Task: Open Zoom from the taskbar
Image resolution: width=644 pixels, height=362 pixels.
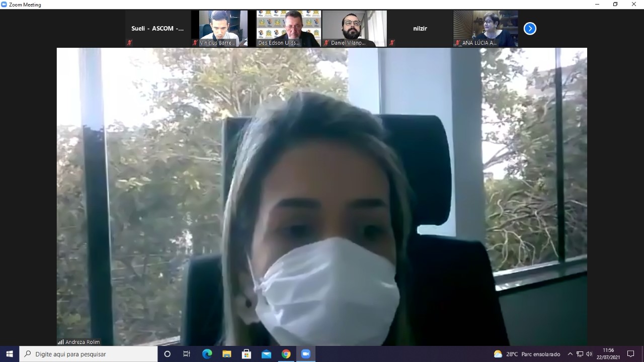Action: point(305,354)
